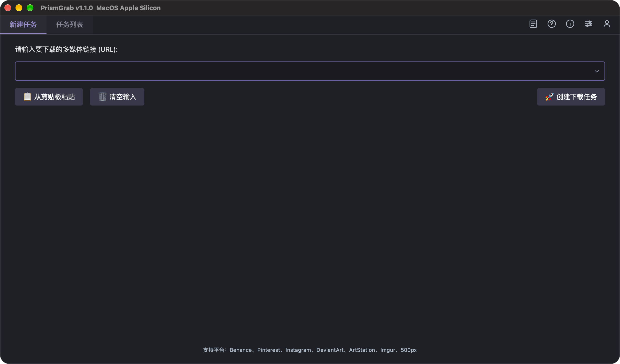Maximize the window with the green button

click(30, 8)
